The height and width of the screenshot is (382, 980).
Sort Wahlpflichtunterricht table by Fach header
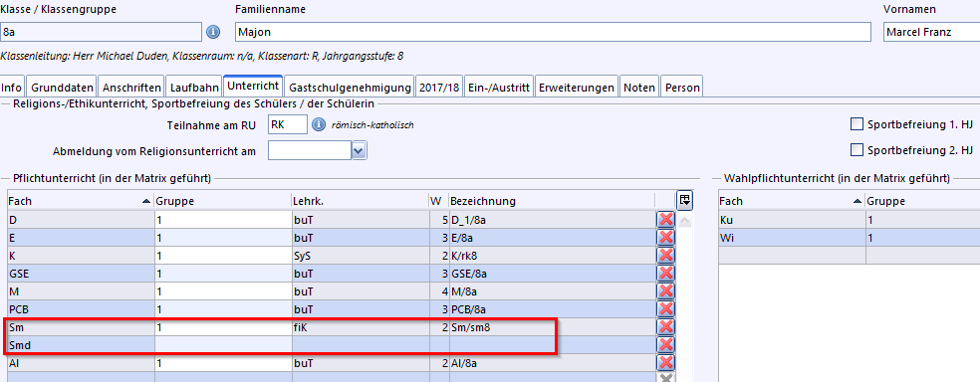click(792, 201)
